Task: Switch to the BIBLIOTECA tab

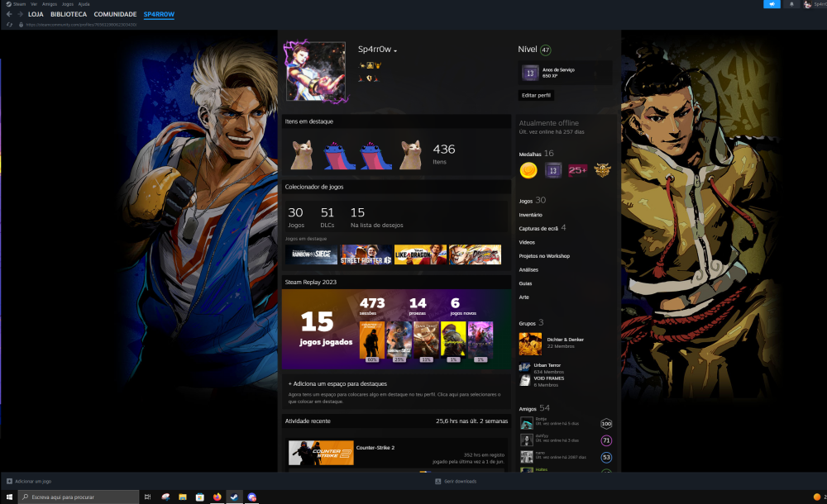Action: 68,14
